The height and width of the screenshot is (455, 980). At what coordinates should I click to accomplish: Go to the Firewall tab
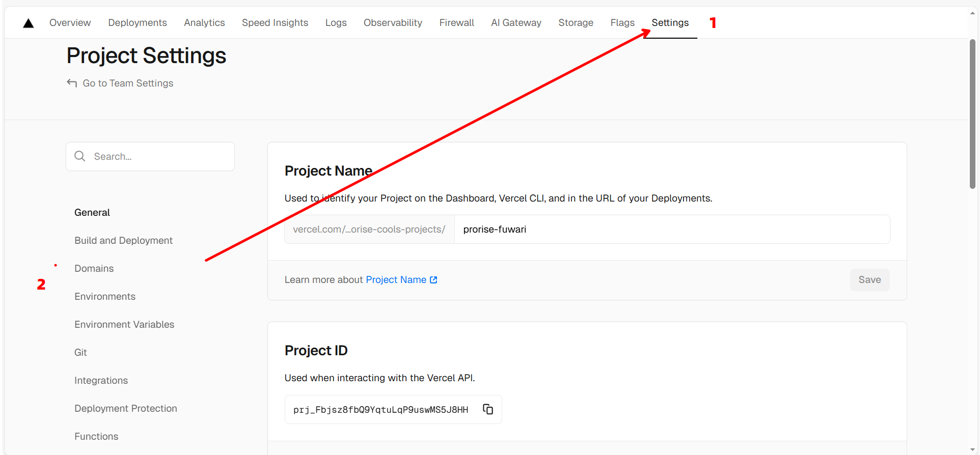tap(456, 23)
